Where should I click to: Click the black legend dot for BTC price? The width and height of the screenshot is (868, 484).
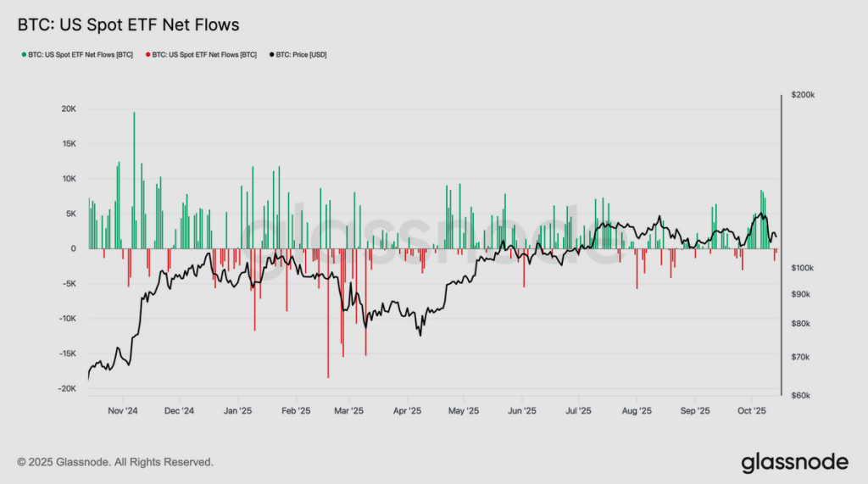coord(272,55)
